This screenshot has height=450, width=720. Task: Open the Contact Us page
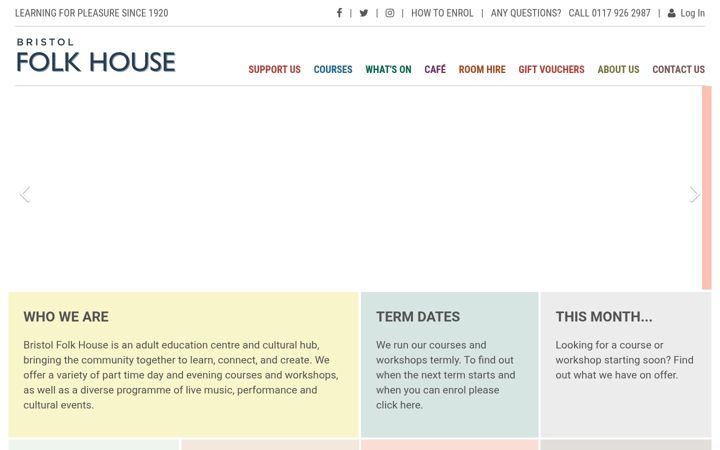(x=678, y=69)
